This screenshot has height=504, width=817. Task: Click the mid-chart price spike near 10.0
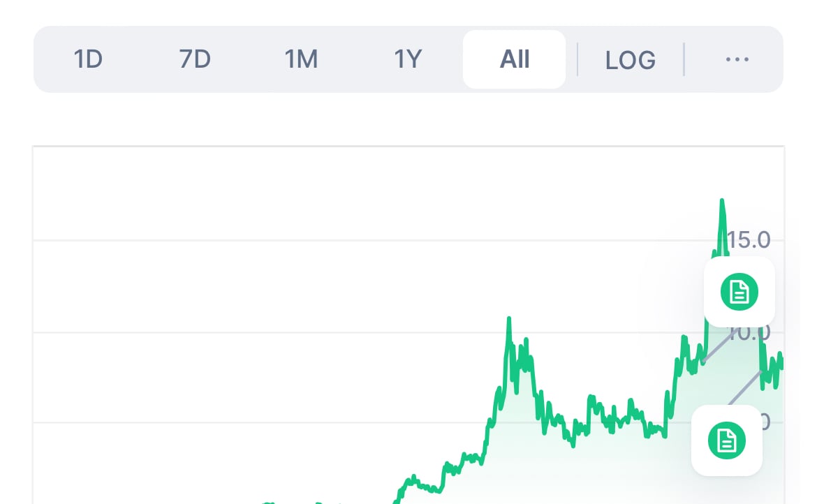(x=509, y=320)
